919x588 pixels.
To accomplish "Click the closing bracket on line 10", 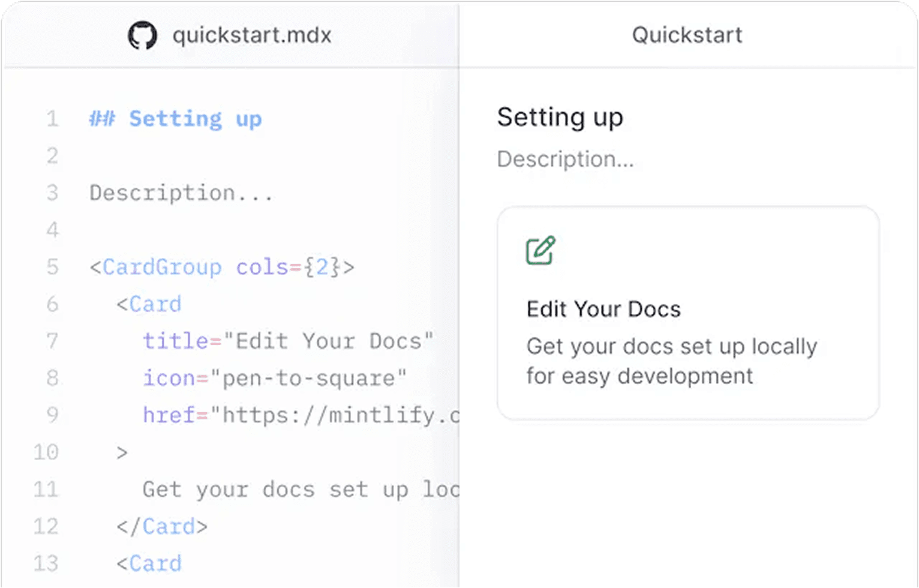I will [x=122, y=452].
